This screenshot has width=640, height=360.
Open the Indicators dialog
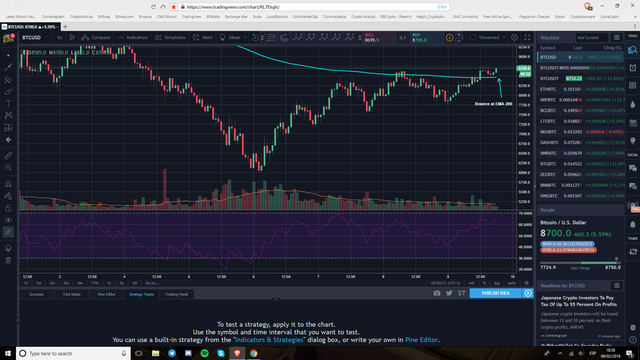click(133, 38)
